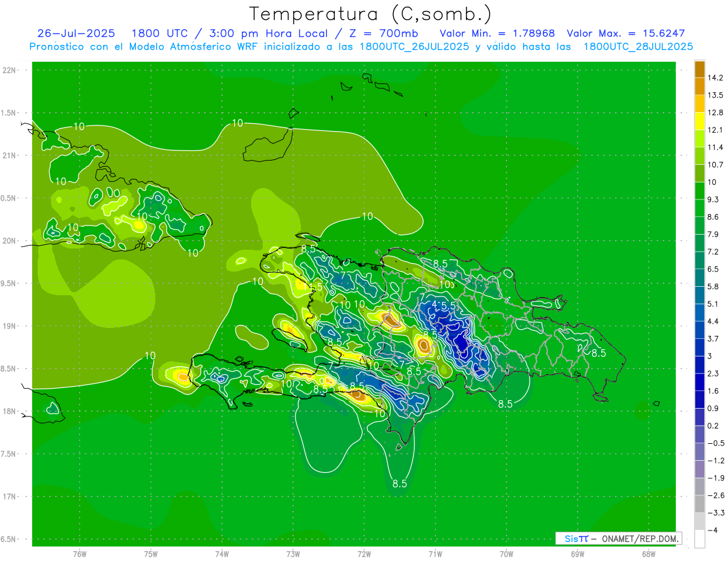Viewport: 728px width, 562px height.
Task: Click the "21N" latitude axis label
Action: pyautogui.click(x=9, y=155)
